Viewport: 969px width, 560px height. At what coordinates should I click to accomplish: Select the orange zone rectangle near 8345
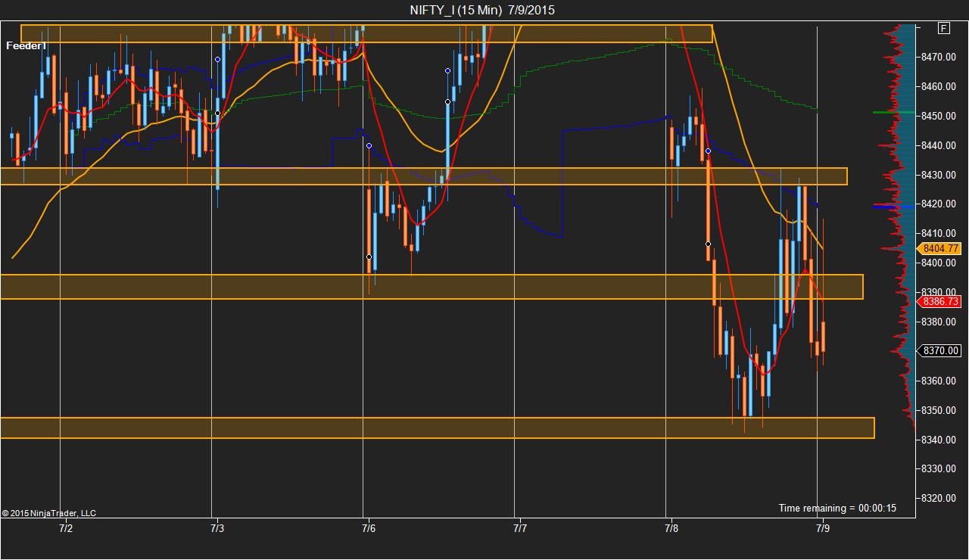tap(438, 428)
